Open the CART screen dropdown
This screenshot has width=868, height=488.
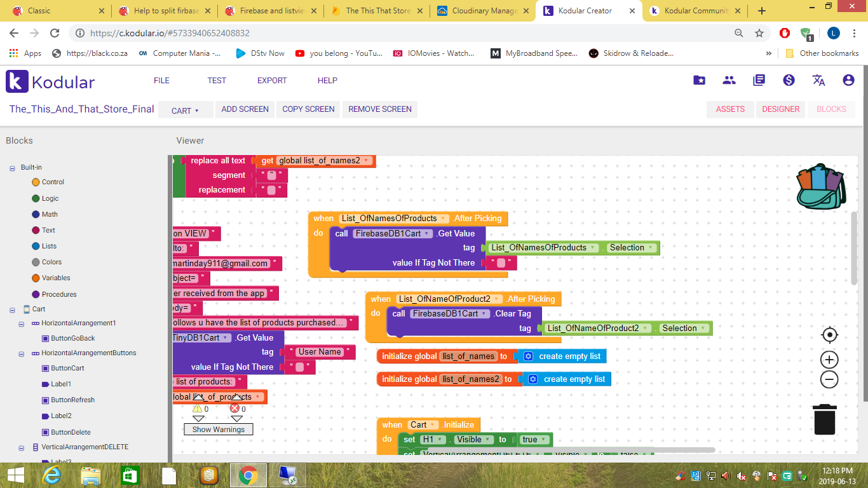coord(185,110)
